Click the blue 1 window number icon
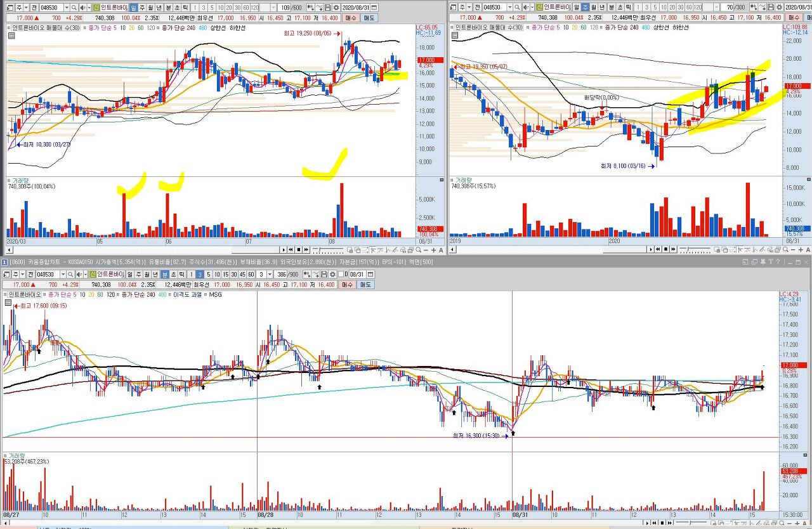 coord(4,261)
